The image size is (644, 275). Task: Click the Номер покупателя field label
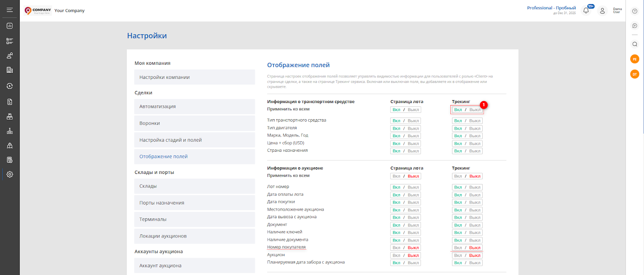[x=286, y=247]
